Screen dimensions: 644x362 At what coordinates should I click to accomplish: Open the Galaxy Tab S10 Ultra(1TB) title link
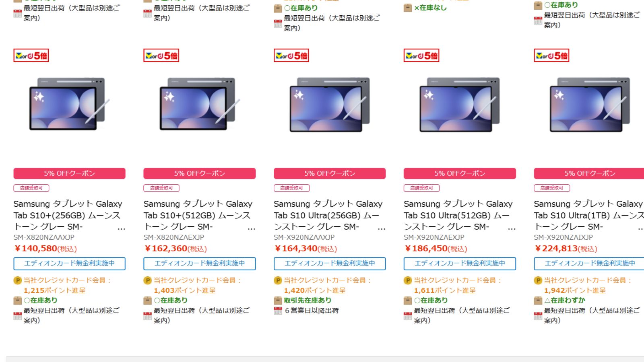pos(589,215)
